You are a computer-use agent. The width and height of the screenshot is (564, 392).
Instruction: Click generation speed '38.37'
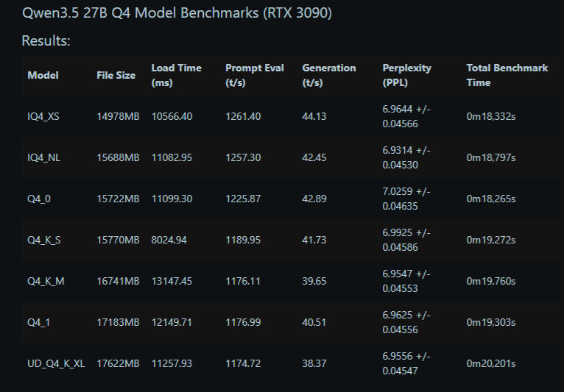(x=314, y=363)
